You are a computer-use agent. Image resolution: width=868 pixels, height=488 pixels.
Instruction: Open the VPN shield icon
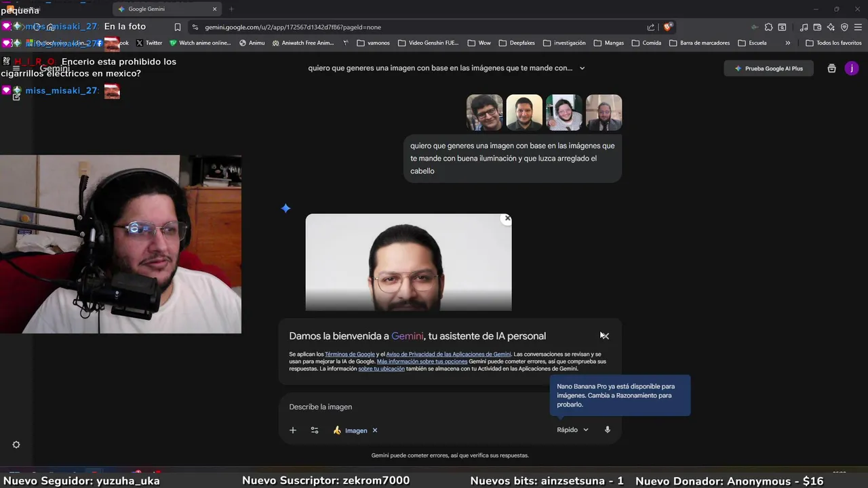844,27
